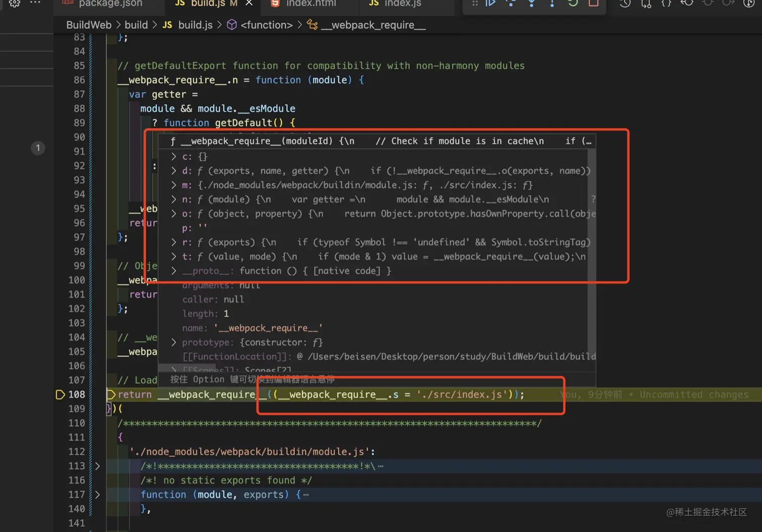Click the function cube icon in breadcrumbs
Viewport: 762px width, 532px height.
point(232,25)
